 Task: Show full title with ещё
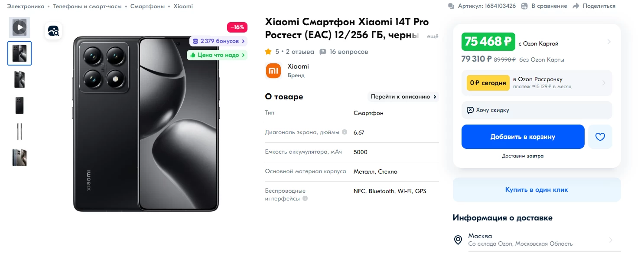[433, 36]
